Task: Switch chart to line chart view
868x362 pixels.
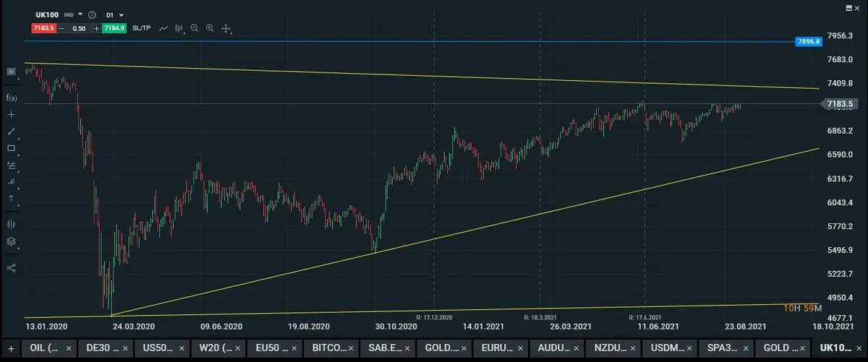Action: point(164,28)
